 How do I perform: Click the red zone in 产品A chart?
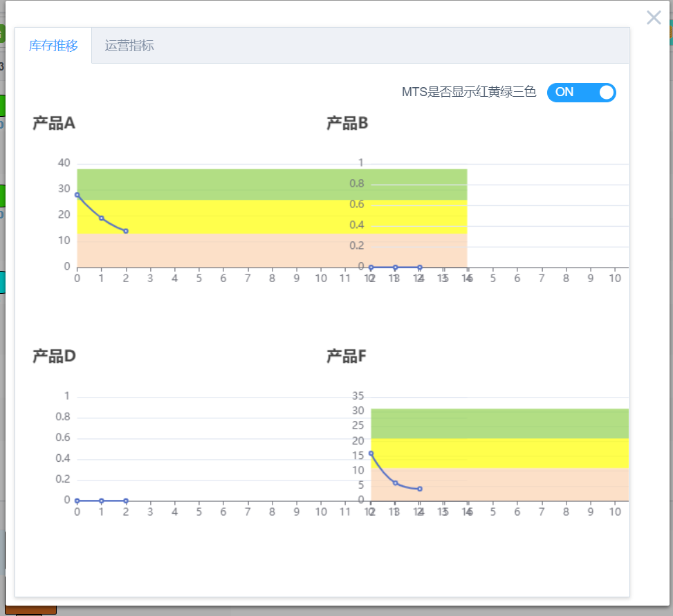click(272, 250)
